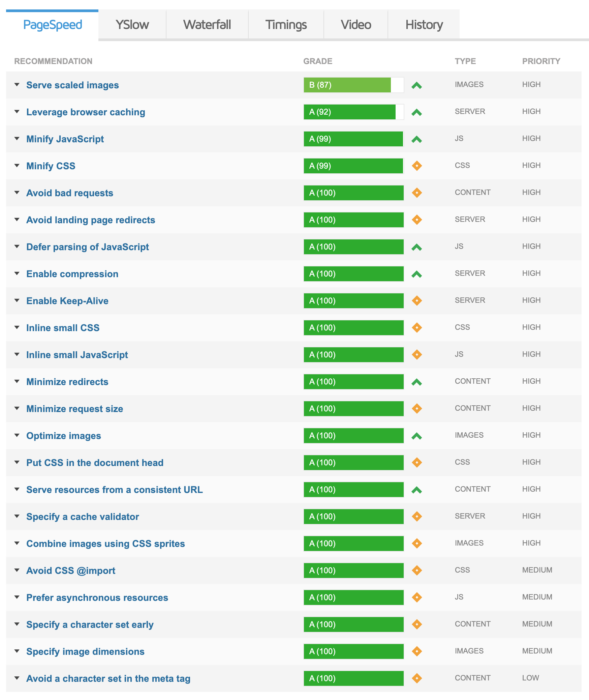Open the Waterfall tab

(207, 25)
